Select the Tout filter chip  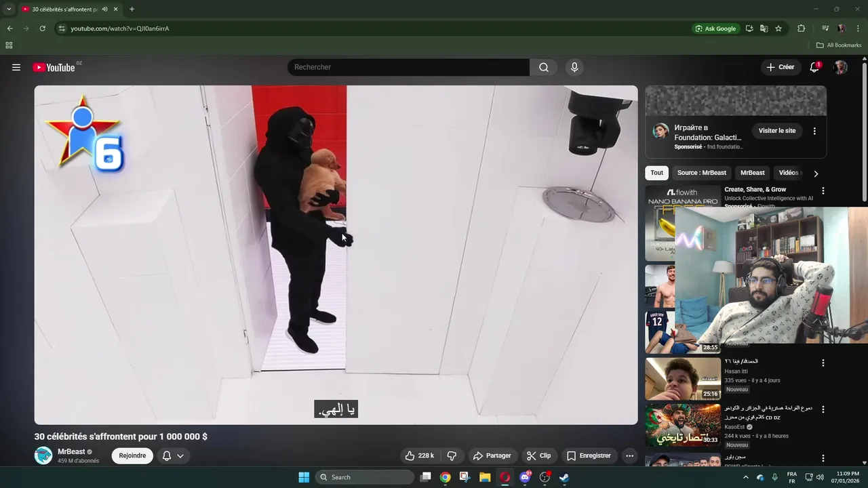(x=657, y=173)
